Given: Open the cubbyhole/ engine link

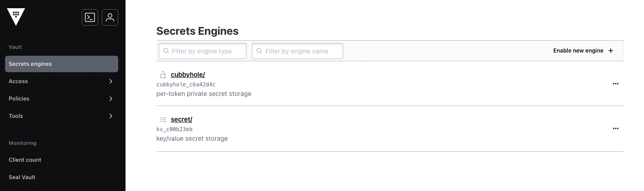Looking at the screenshot, I should (x=188, y=74).
